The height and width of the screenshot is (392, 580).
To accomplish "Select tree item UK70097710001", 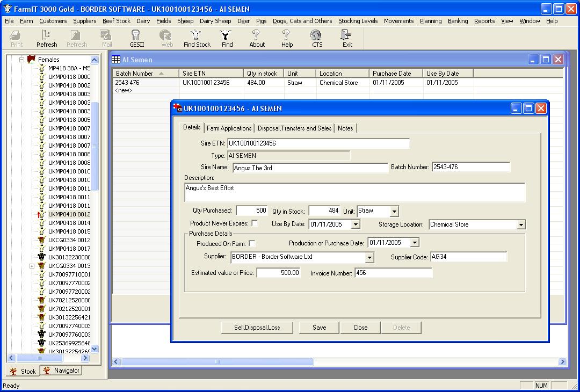I will (69, 274).
